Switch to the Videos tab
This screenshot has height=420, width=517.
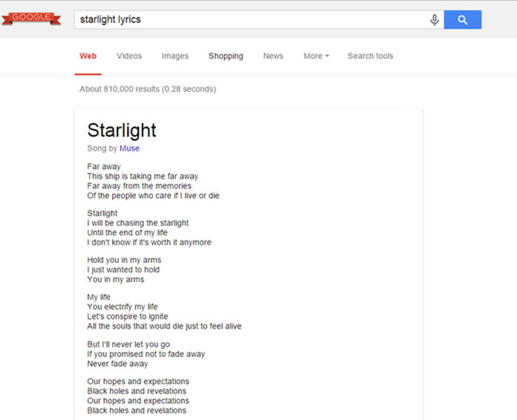click(129, 56)
